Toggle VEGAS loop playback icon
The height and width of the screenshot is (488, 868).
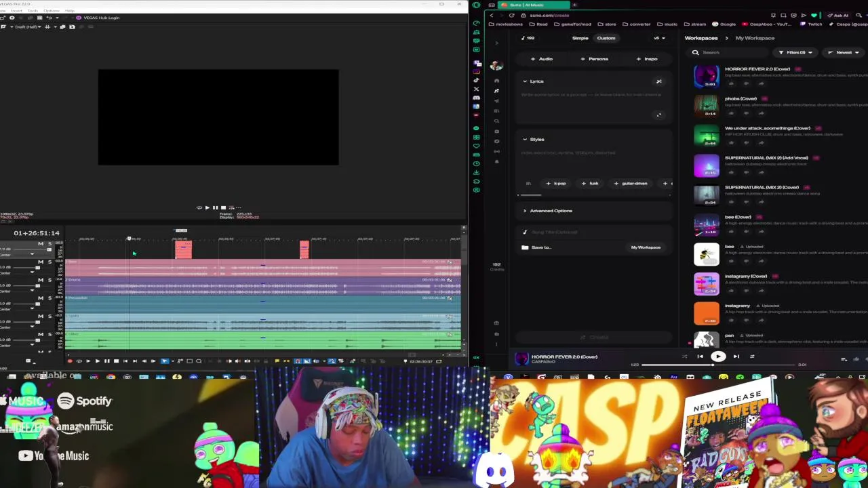[79, 361]
